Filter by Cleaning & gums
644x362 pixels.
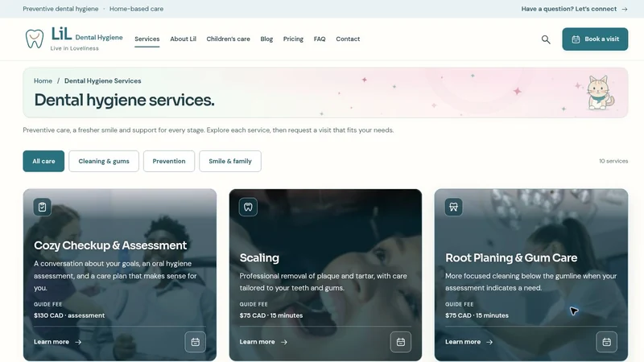[x=104, y=162]
